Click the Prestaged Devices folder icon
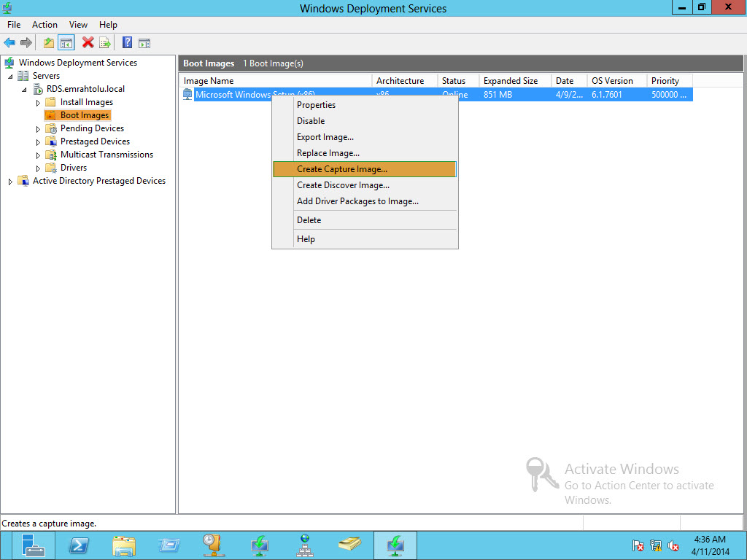The width and height of the screenshot is (747, 560). [x=51, y=141]
